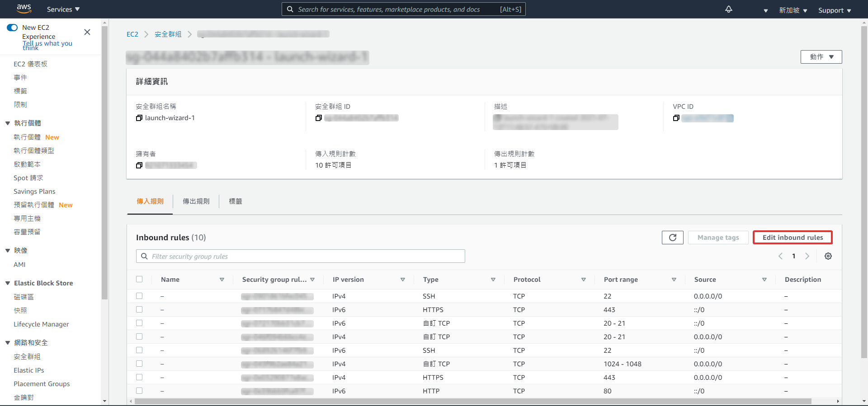
Task: Sort by the IP version column arrow
Action: click(x=403, y=280)
